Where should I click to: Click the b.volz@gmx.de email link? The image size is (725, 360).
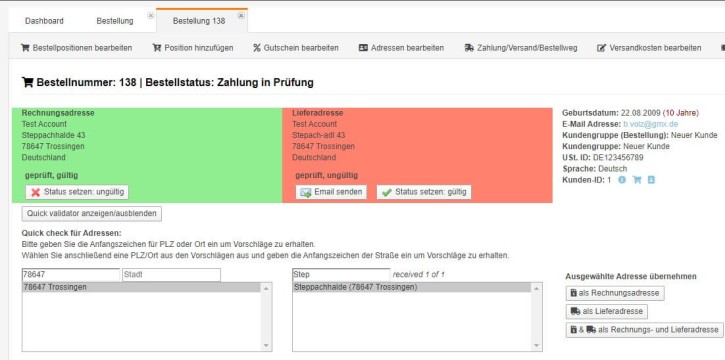click(x=651, y=124)
